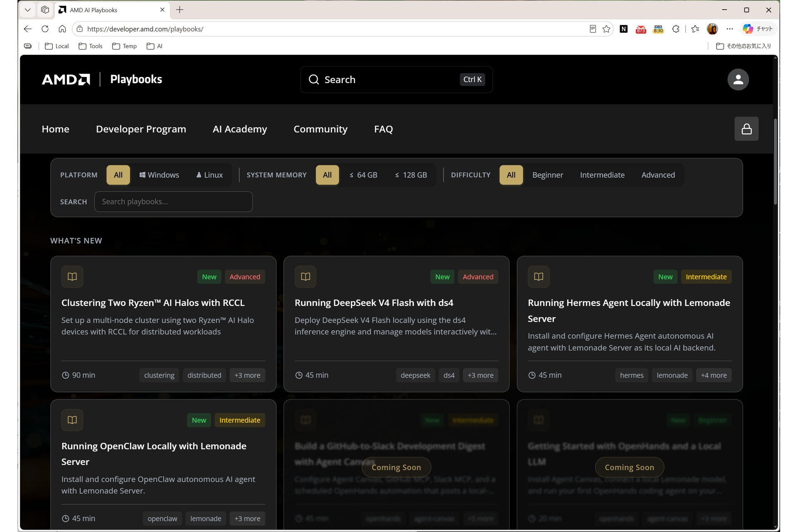The width and height of the screenshot is (798, 532).
Task: Click the browser address bar URL
Action: pyautogui.click(x=145, y=29)
